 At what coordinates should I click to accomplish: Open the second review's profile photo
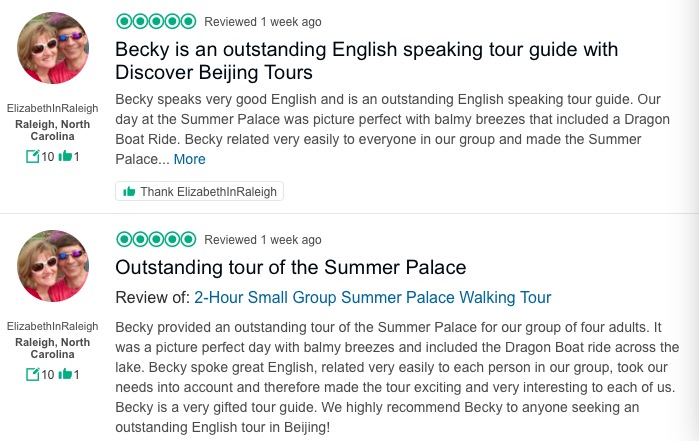(x=53, y=266)
